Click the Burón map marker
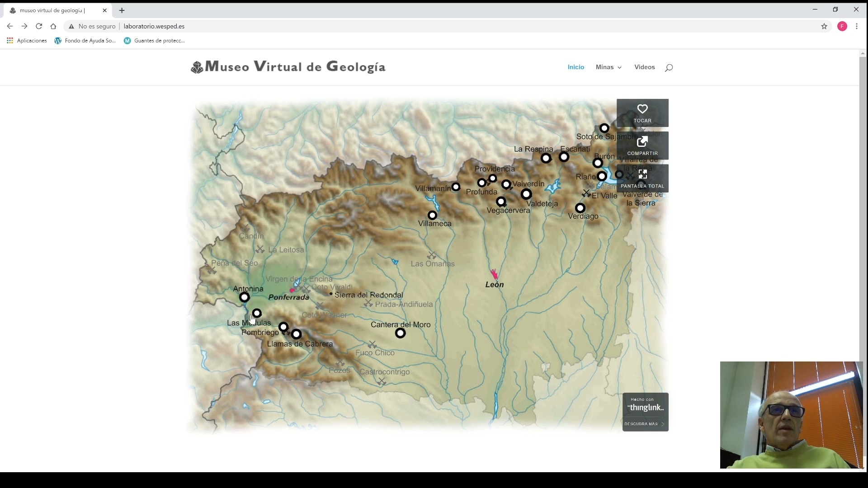This screenshot has height=488, width=868. click(598, 163)
